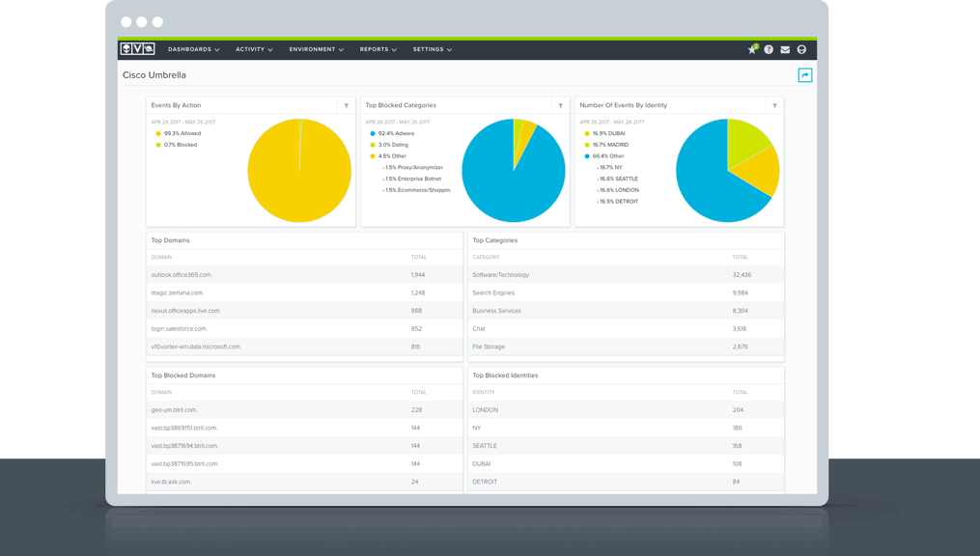The image size is (980, 556).
Task: Click the Top Domains TOTAL column header
Action: point(419,258)
